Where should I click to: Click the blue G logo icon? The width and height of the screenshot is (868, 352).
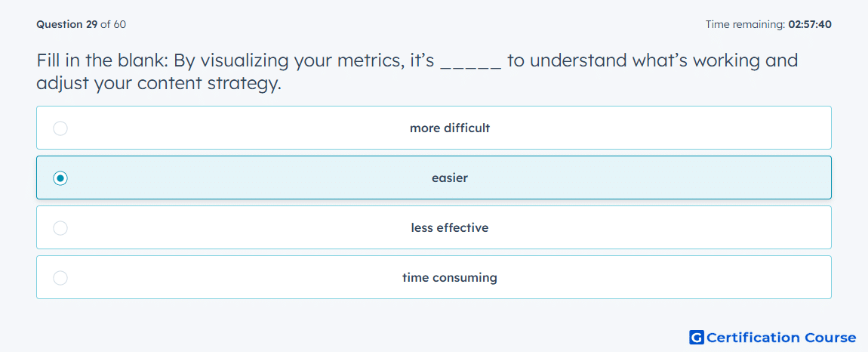tap(697, 337)
